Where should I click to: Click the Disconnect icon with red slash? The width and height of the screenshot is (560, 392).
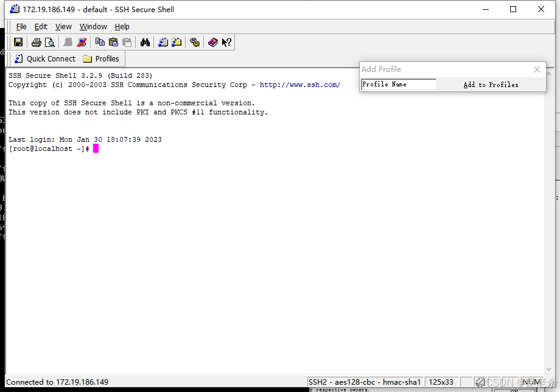point(82,42)
